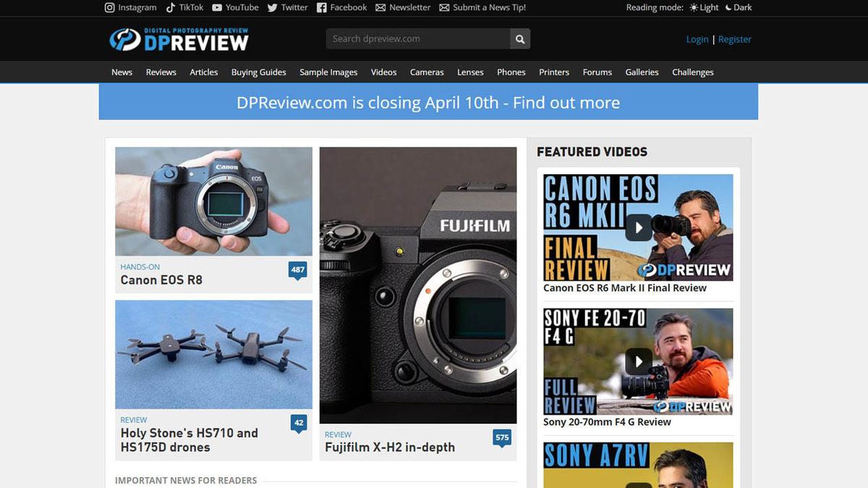Screen dimensions: 868x488
Task: Switch reading mode to Light
Action: coord(704,7)
